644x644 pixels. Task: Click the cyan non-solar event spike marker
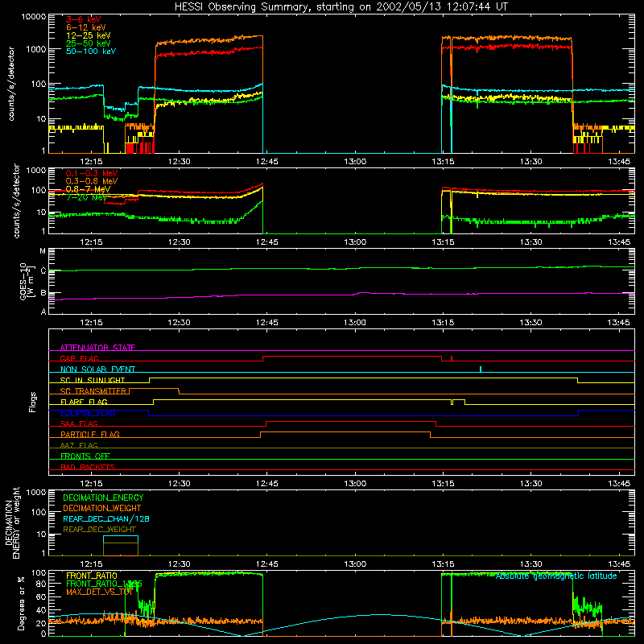(481, 369)
